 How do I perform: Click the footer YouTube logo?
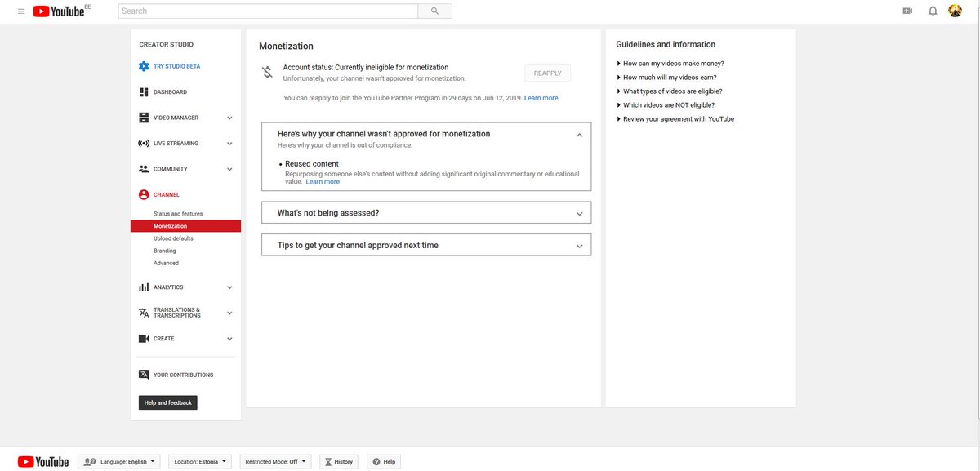pyautogui.click(x=43, y=462)
